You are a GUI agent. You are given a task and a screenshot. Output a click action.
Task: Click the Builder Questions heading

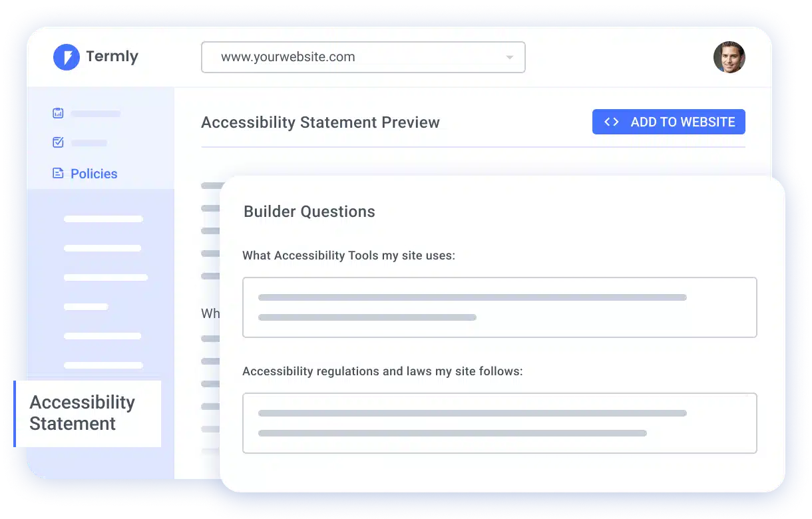(x=309, y=212)
